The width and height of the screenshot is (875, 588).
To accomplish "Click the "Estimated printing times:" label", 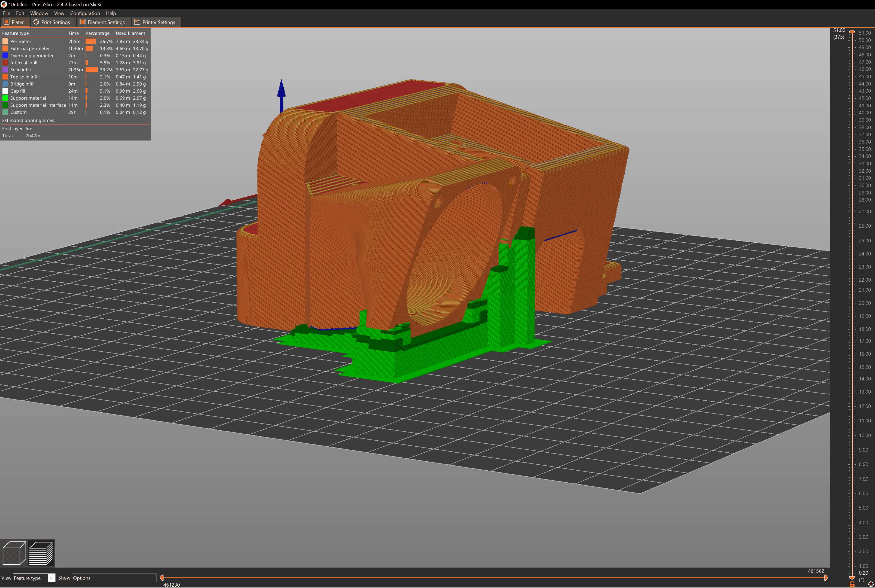I will [29, 120].
